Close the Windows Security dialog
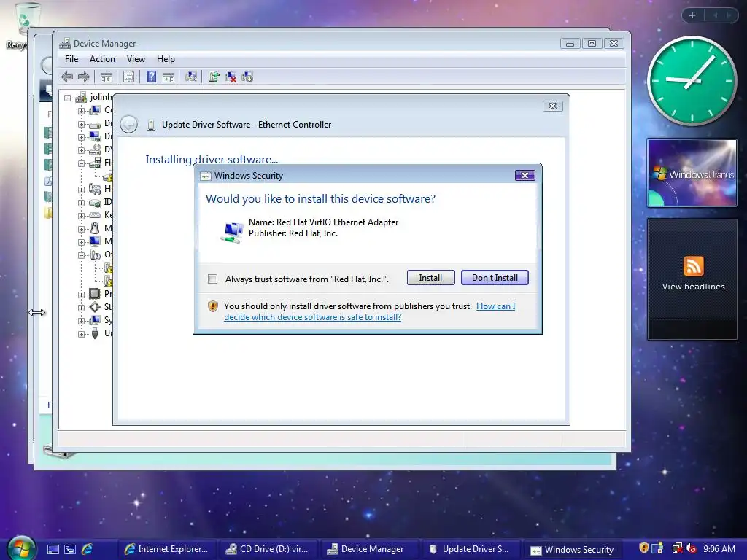The height and width of the screenshot is (560, 747). point(525,175)
